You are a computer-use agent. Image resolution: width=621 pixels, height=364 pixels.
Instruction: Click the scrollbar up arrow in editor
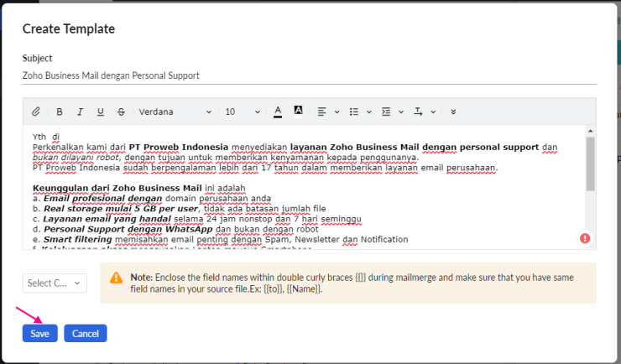pyautogui.click(x=591, y=131)
